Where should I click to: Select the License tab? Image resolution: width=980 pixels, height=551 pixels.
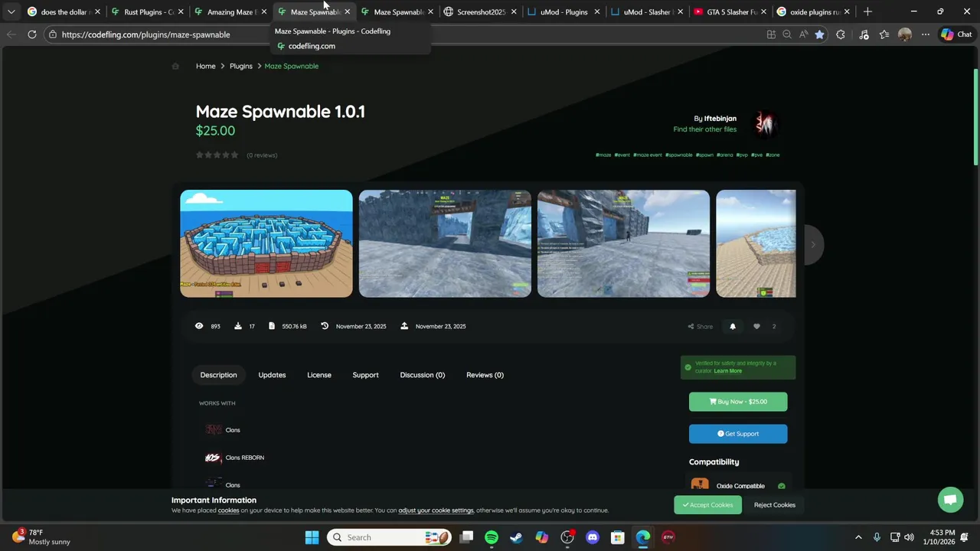click(319, 375)
